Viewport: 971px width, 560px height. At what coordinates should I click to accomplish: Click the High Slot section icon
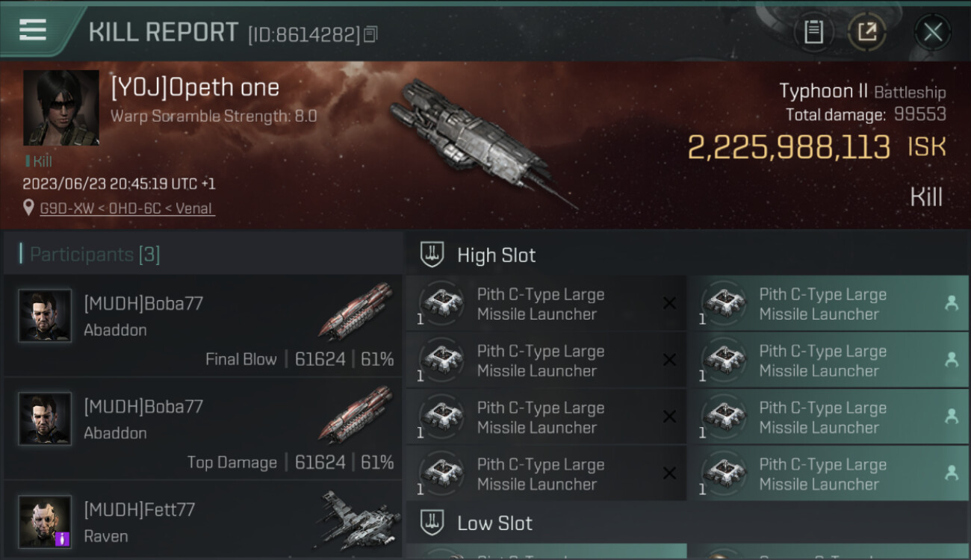pos(432,255)
